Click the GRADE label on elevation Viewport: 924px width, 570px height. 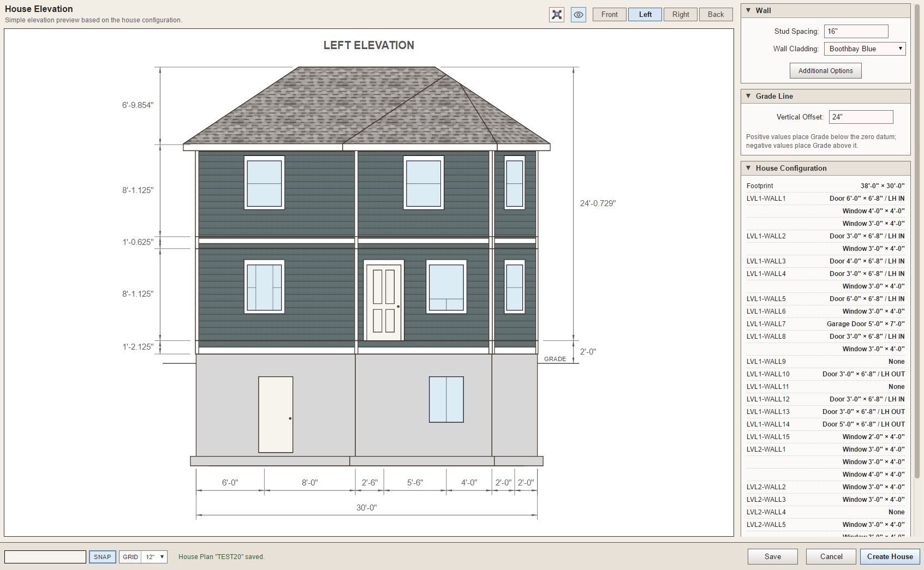[x=555, y=359]
